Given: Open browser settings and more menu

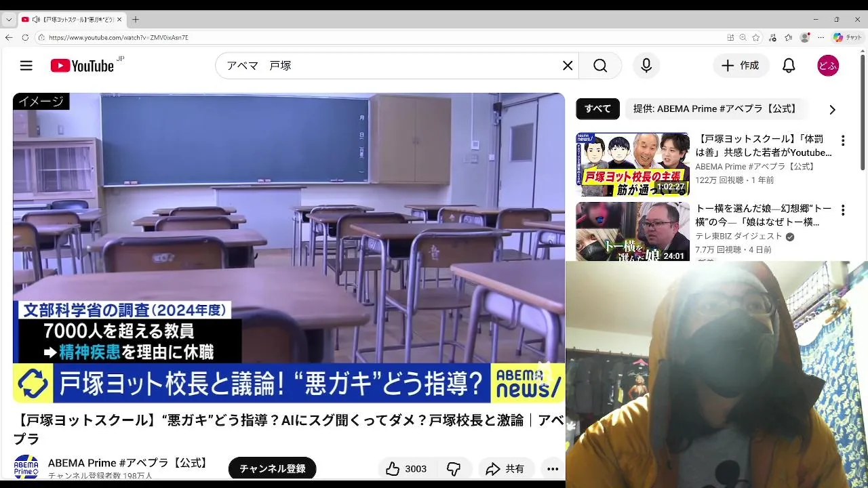Looking at the screenshot, I should pyautogui.click(x=821, y=37).
